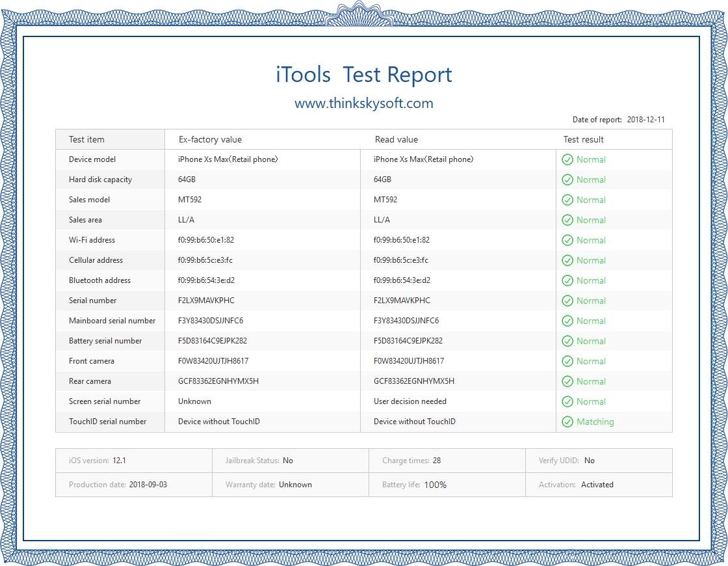
Task: Click the Read value column header
Action: [x=396, y=139]
